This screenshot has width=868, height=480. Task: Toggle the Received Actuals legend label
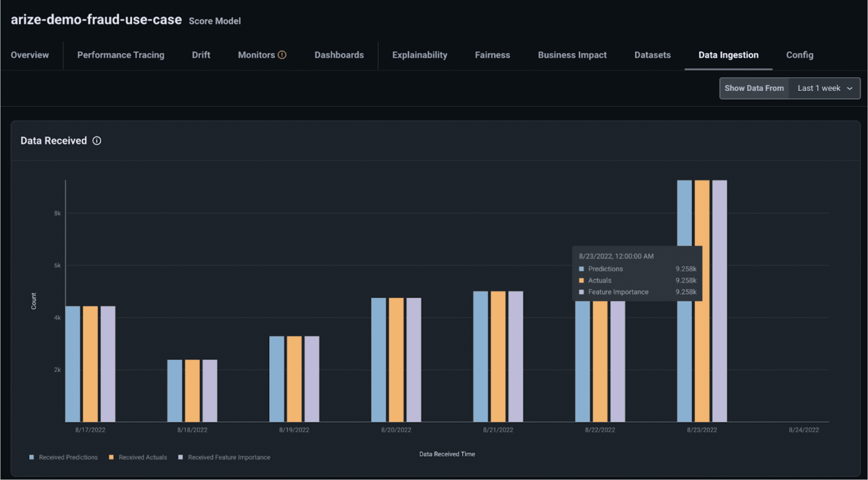pyautogui.click(x=142, y=457)
